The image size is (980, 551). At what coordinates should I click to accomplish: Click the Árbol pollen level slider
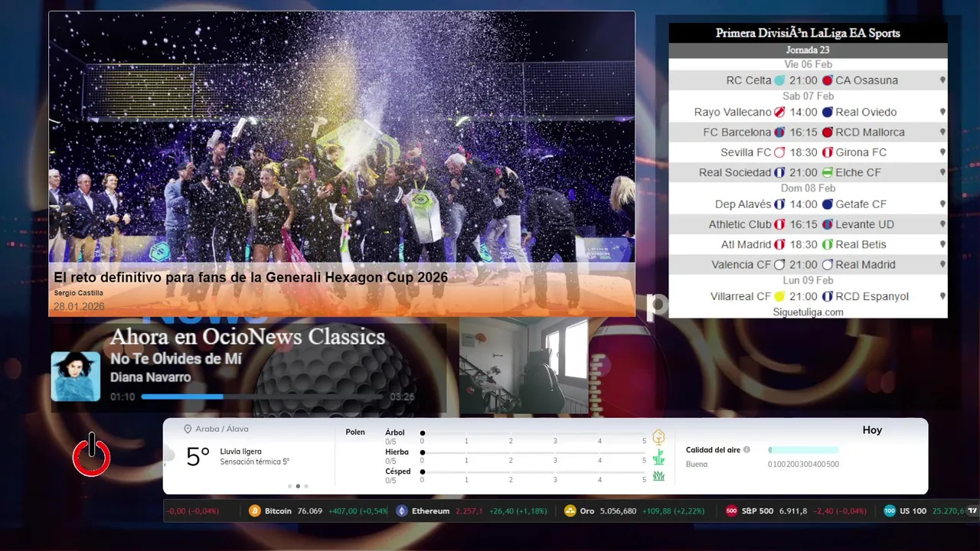click(533, 433)
